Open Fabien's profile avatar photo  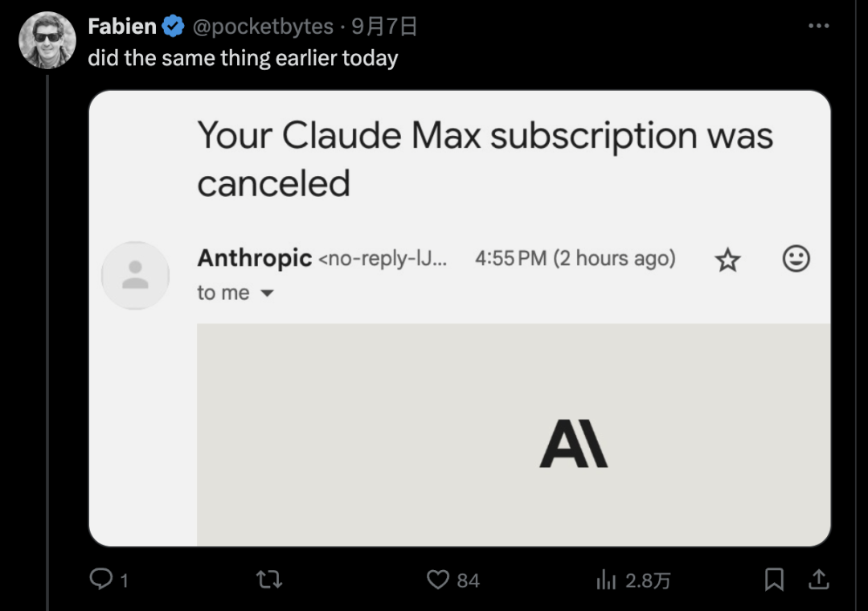(x=47, y=40)
